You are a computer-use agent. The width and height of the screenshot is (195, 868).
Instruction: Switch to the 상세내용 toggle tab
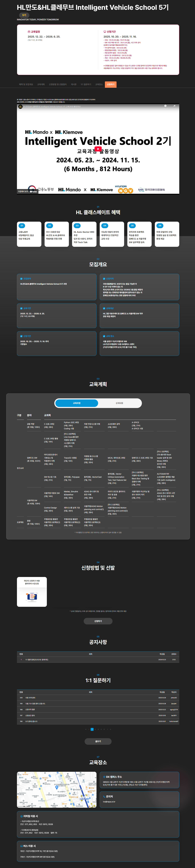[119, 403]
